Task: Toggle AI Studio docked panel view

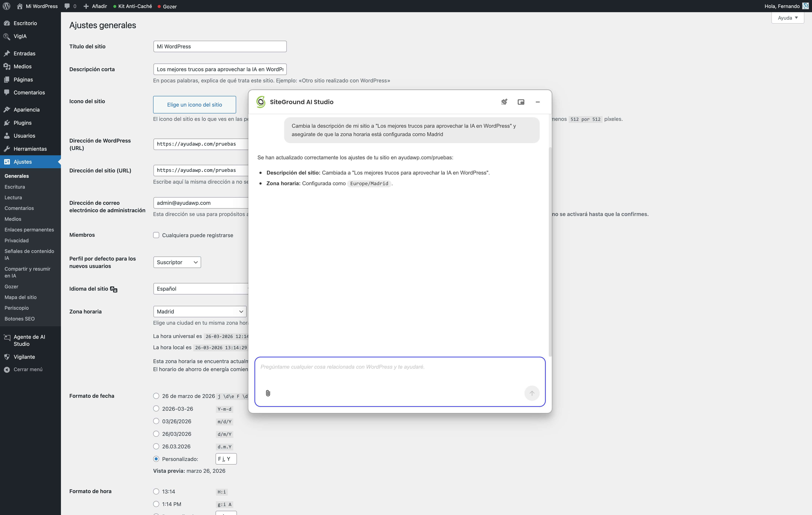Action: [521, 102]
